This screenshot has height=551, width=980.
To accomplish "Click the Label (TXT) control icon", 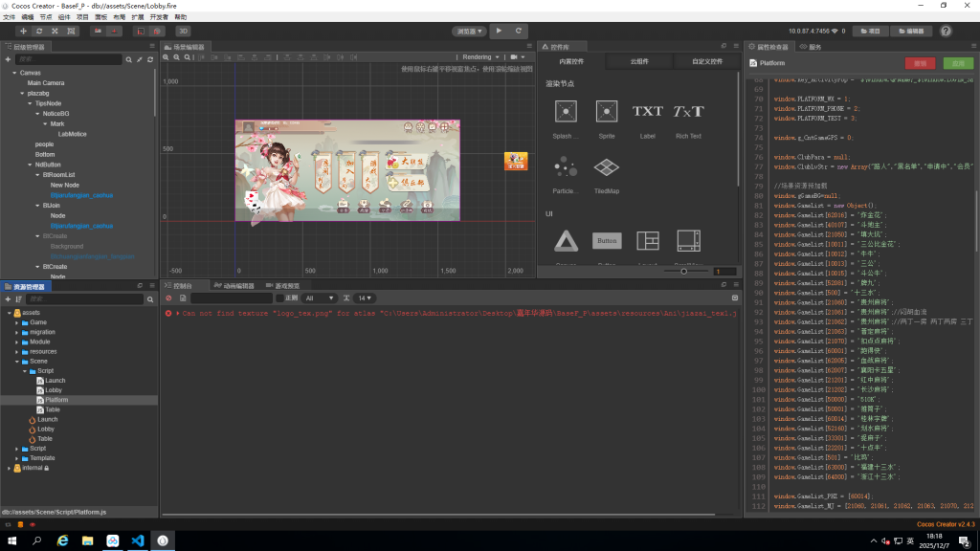I will (647, 112).
